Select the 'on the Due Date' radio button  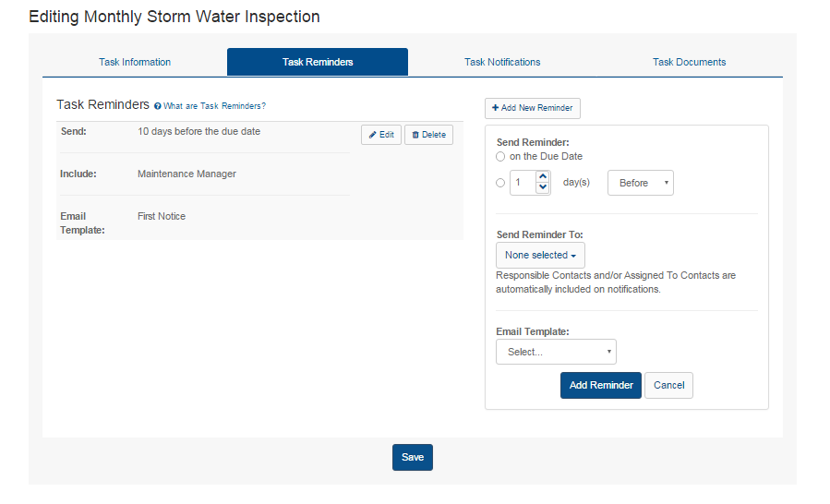tap(500, 157)
